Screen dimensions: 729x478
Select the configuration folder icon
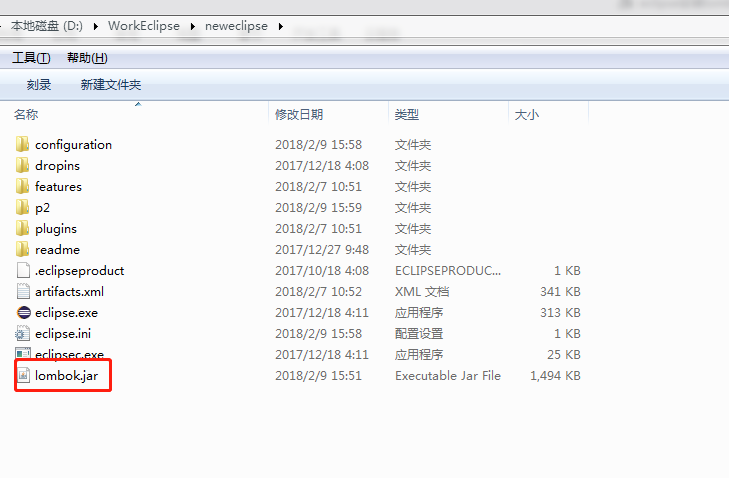coord(22,145)
